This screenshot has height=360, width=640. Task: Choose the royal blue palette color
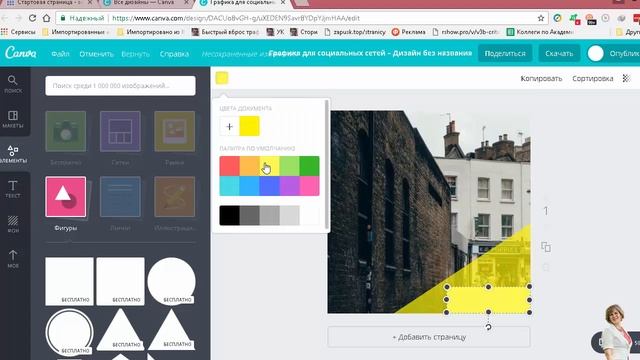tap(269, 186)
